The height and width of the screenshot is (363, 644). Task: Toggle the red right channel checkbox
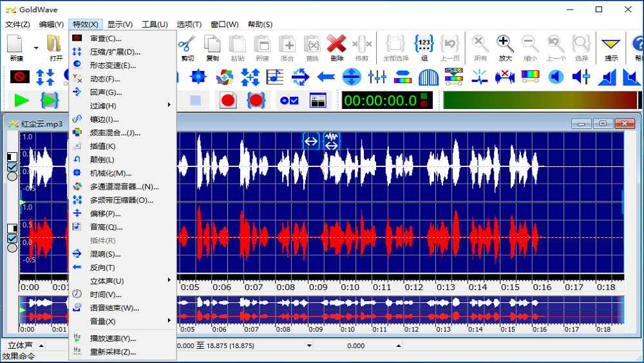click(x=12, y=238)
